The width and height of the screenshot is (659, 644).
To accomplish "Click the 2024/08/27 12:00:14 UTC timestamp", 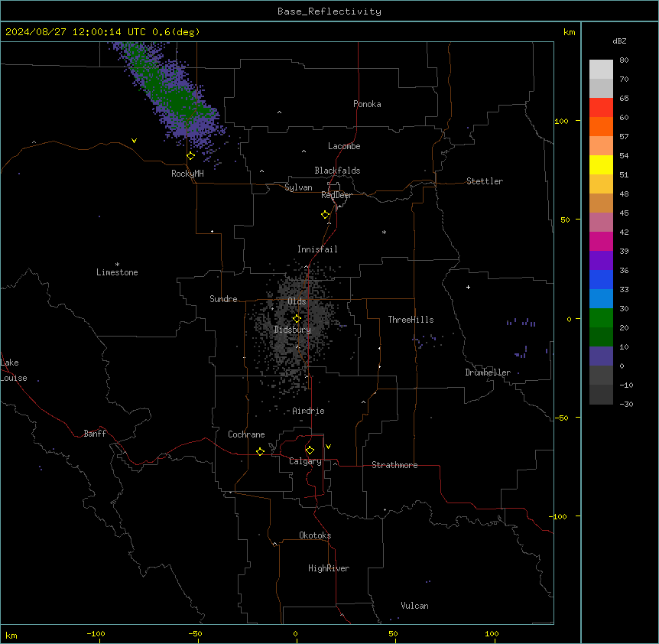I will 76,32.
